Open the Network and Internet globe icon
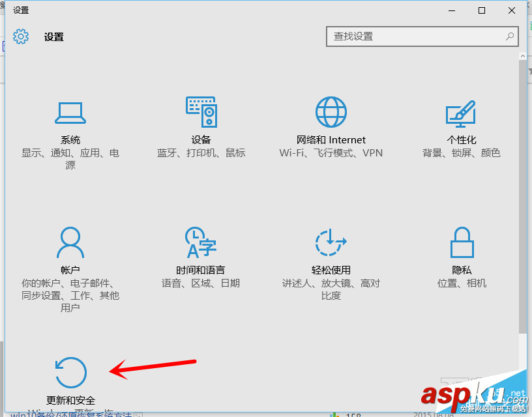The image size is (532, 417). [x=331, y=112]
